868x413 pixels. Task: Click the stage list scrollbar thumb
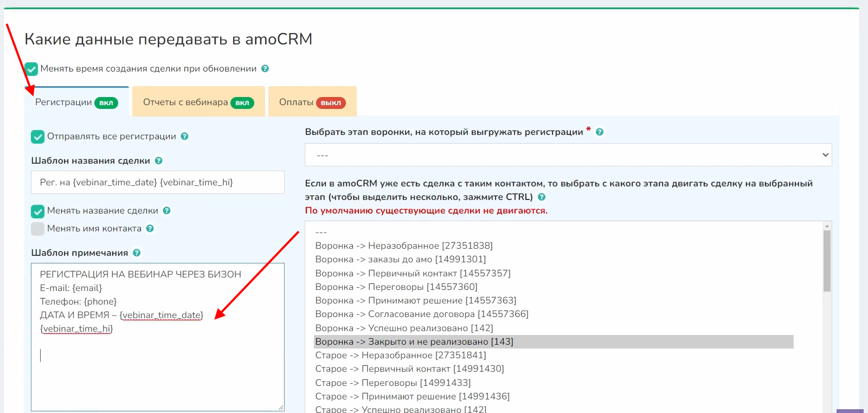point(827,260)
